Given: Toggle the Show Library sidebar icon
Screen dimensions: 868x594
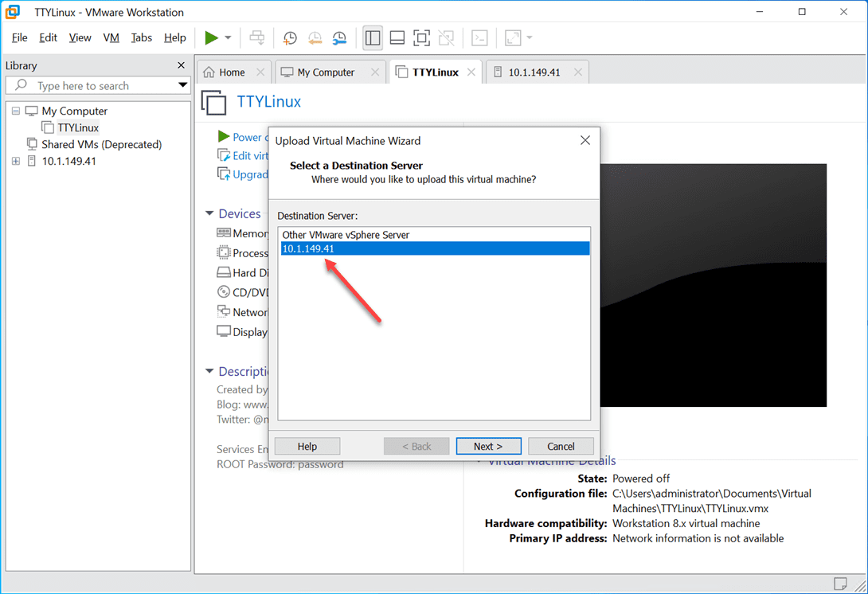Looking at the screenshot, I should tap(373, 37).
